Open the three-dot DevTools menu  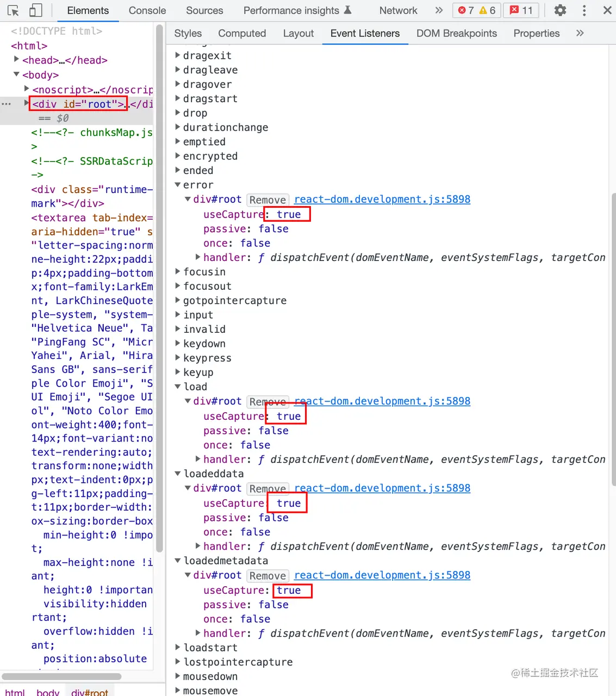click(584, 10)
